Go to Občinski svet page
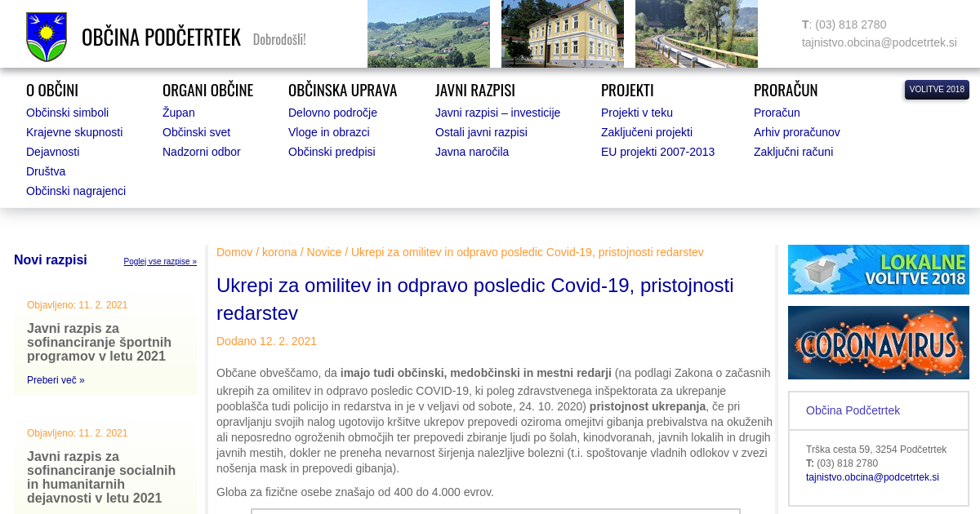This screenshot has height=514, width=980. pyautogui.click(x=196, y=132)
